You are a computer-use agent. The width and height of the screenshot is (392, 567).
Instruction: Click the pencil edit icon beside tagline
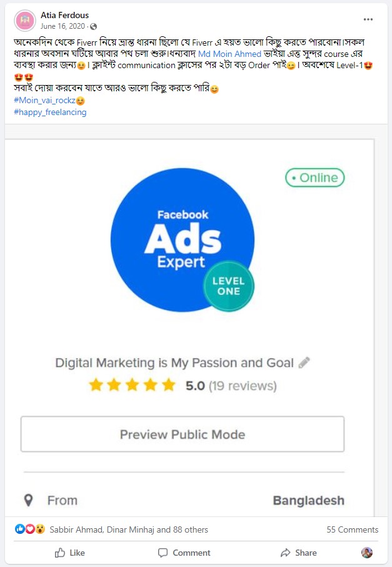(x=304, y=363)
